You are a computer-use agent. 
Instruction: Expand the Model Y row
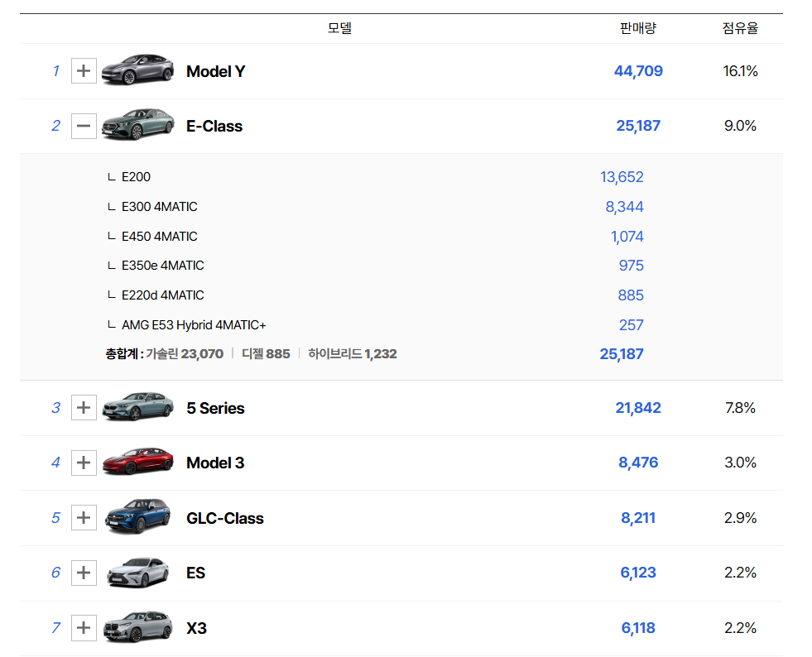(84, 71)
